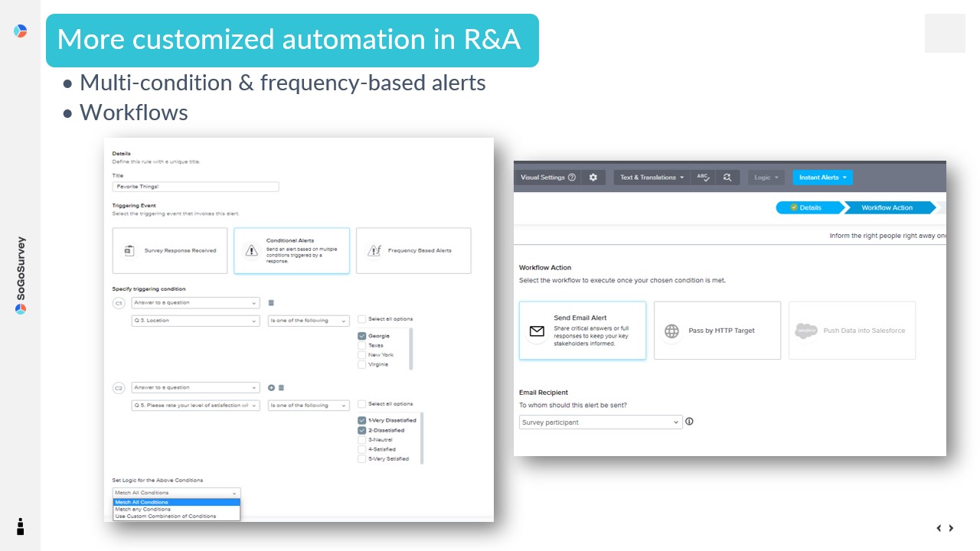Check the Texas location option
Image resolution: width=980 pixels, height=551 pixels.
362,346
